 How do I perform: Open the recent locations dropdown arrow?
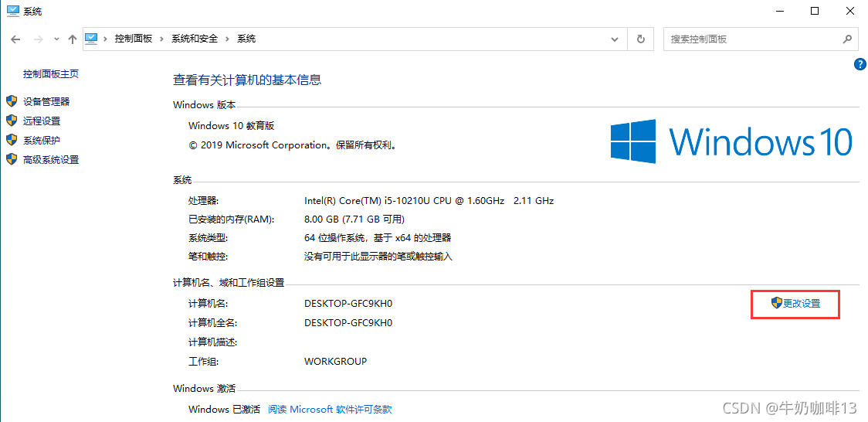56,39
